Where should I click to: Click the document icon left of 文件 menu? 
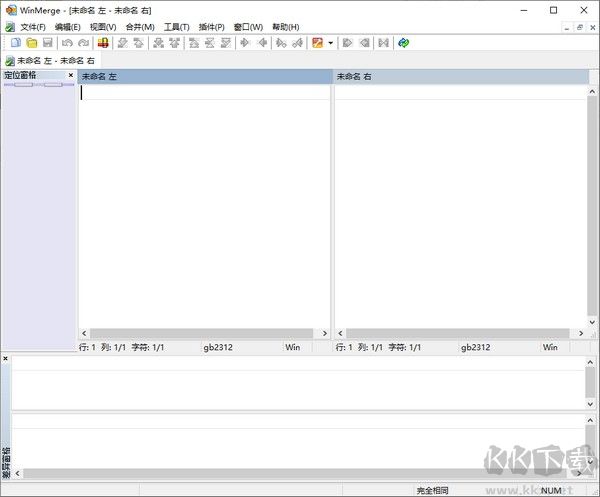coord(10,27)
